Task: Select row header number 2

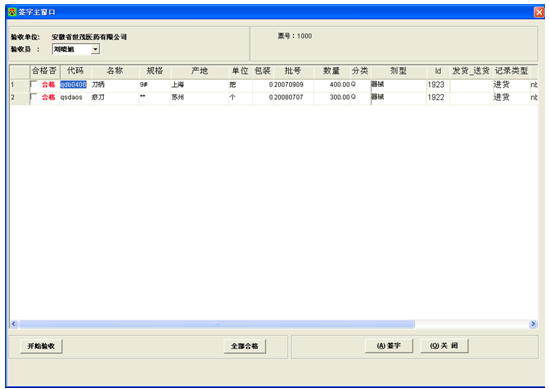Action: click(x=20, y=97)
